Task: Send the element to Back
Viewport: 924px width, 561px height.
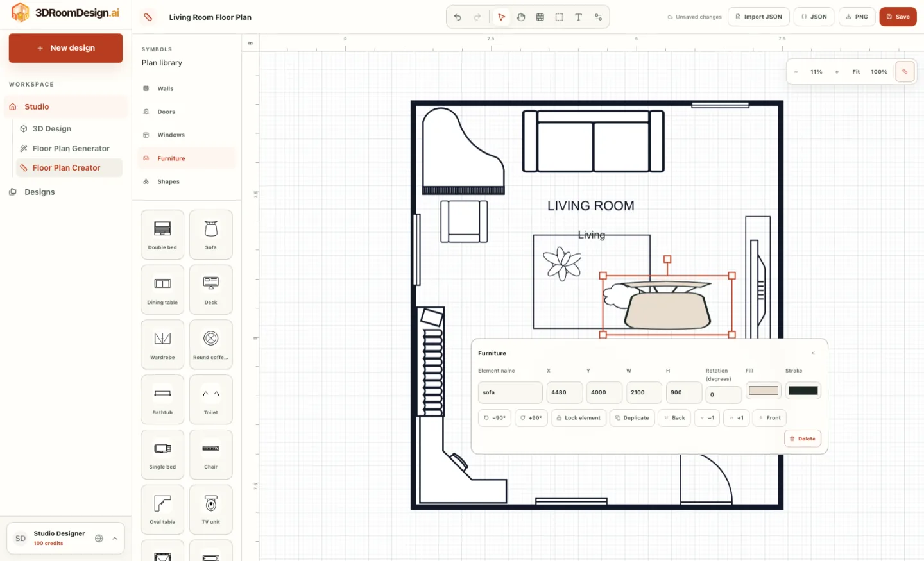Action: coord(675,418)
